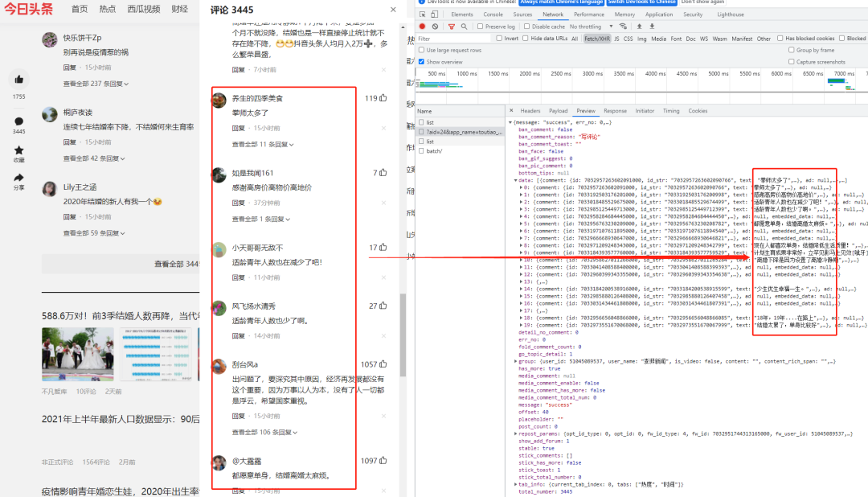This screenshot has width=868, height=497.
Task: Close the comments panel with the X
Action: click(393, 10)
